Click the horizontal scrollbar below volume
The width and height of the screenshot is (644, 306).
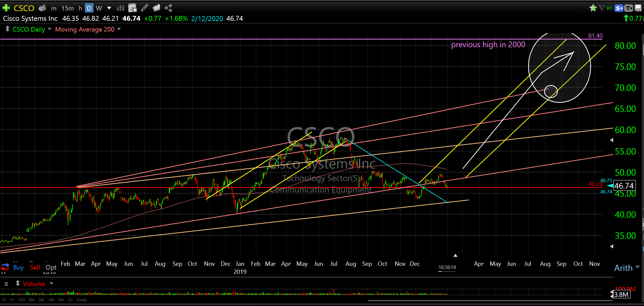coord(489,300)
